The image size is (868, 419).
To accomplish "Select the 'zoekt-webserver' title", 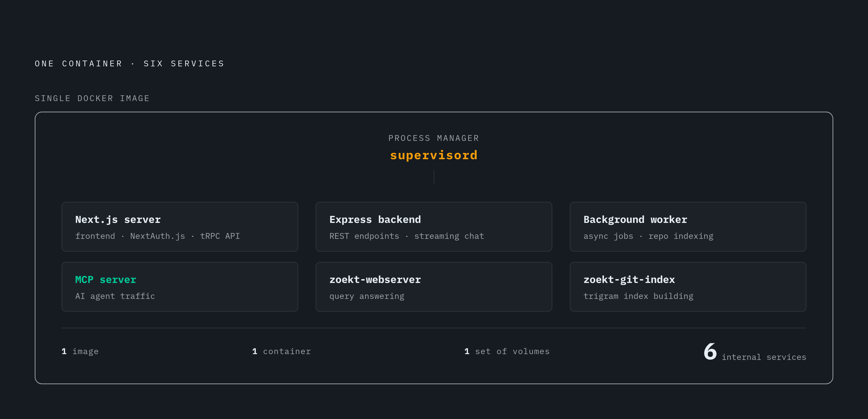I will point(375,279).
